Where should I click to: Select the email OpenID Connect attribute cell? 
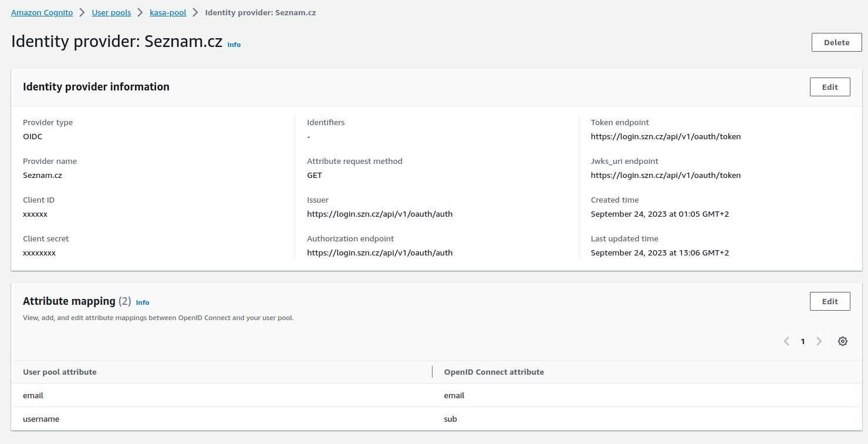click(454, 395)
